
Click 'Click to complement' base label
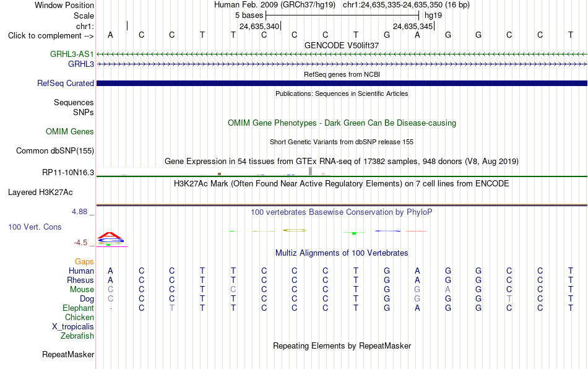pyautogui.click(x=51, y=36)
